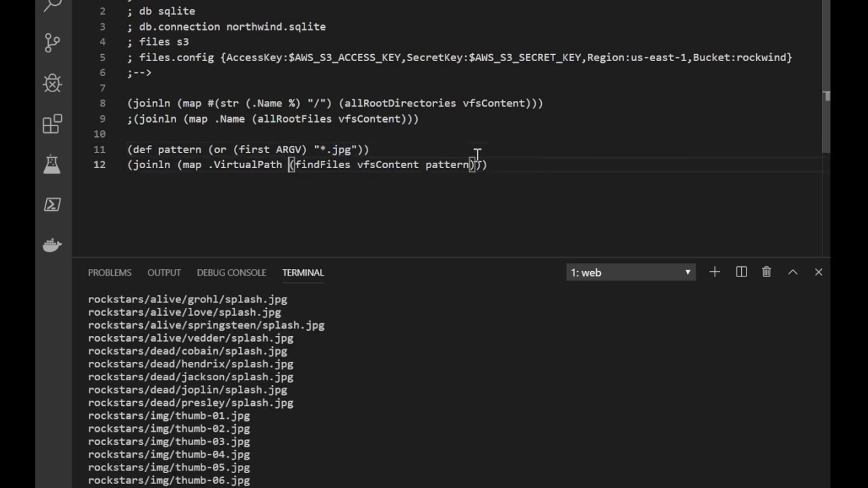Open the Search view in activity bar
Viewport: 868px width, 488px height.
pos(52,5)
